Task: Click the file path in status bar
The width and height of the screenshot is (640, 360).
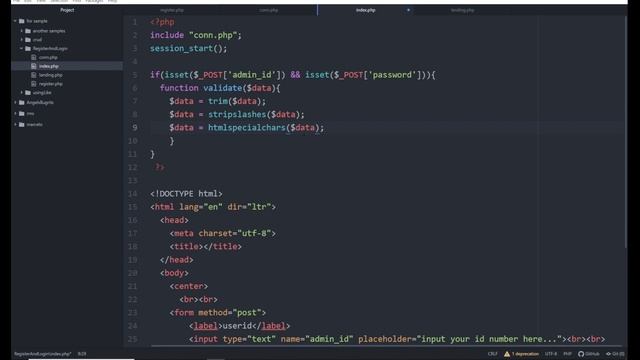Action: coord(43,354)
